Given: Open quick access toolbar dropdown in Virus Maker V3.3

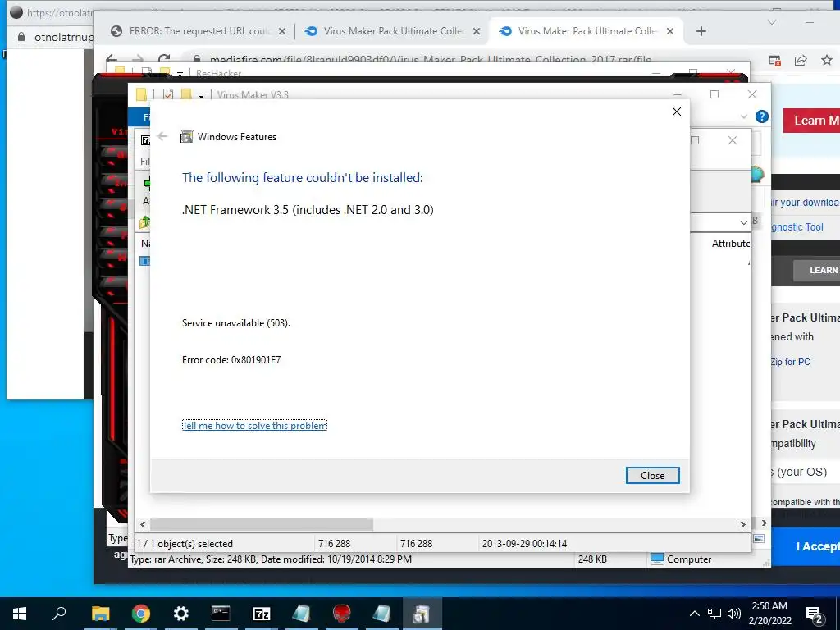Looking at the screenshot, I should pos(202,95).
